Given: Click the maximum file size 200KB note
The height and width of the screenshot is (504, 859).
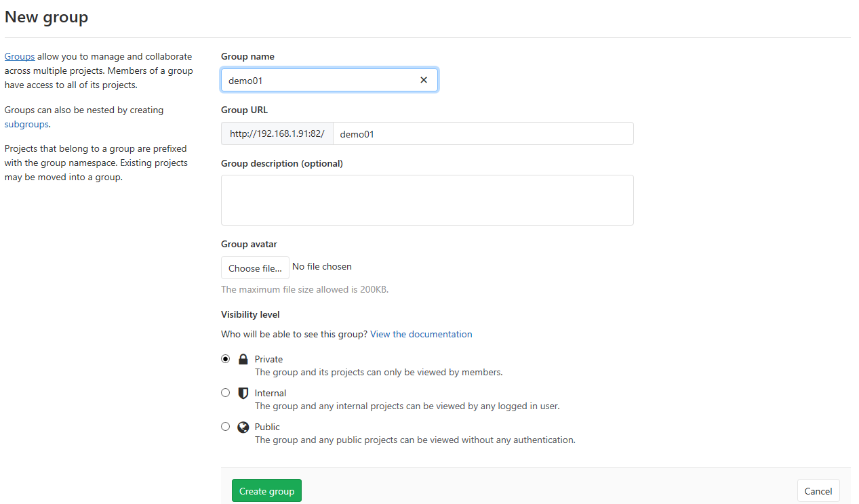Looking at the screenshot, I should click(304, 289).
